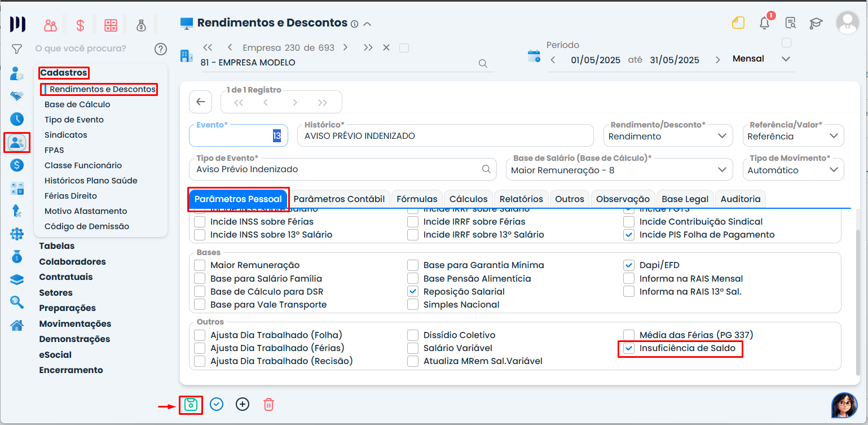868x425 pixels.
Task: Open the Colaboradores menu section
Action: tap(72, 262)
